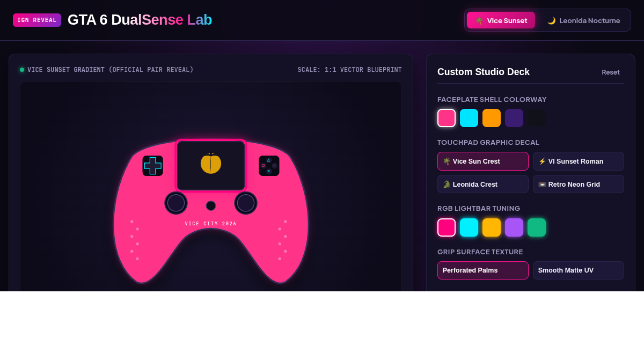Viewport: 644px width, 338px height.
Task: Click the GRIP SURFACE TEXTURE label
Action: pos(480,252)
